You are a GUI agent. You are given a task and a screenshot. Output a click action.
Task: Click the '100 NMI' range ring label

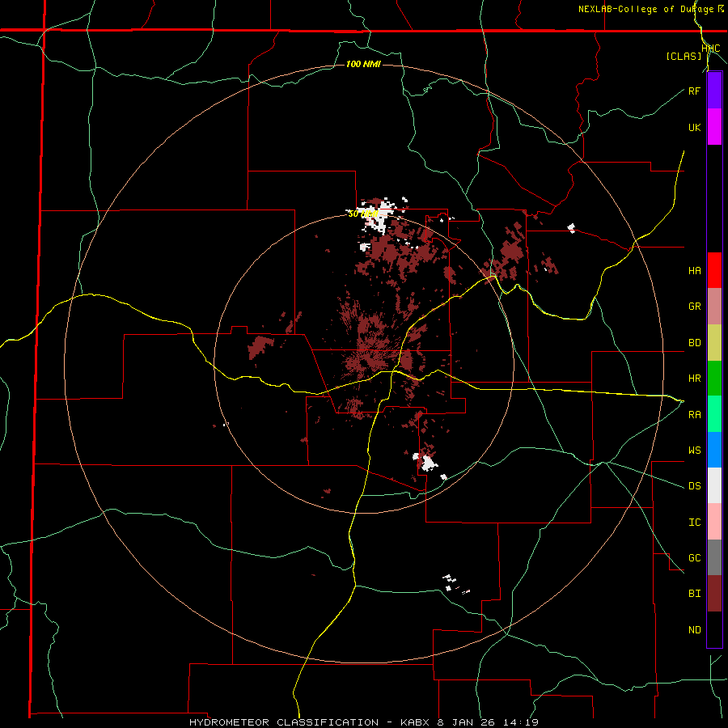[x=363, y=64]
